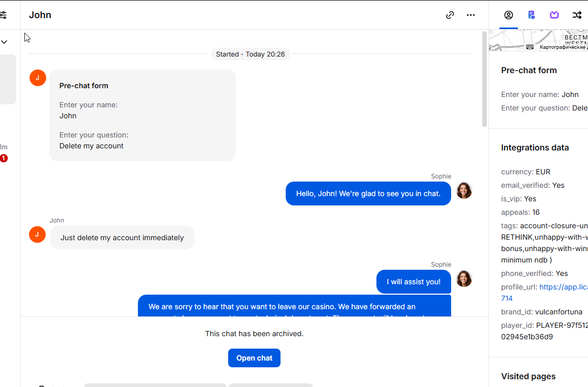Open the customer details profile tab

pyautogui.click(x=509, y=15)
